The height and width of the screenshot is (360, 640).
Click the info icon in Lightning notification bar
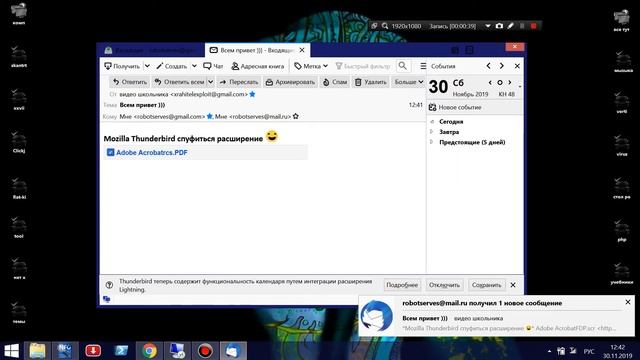tap(109, 285)
